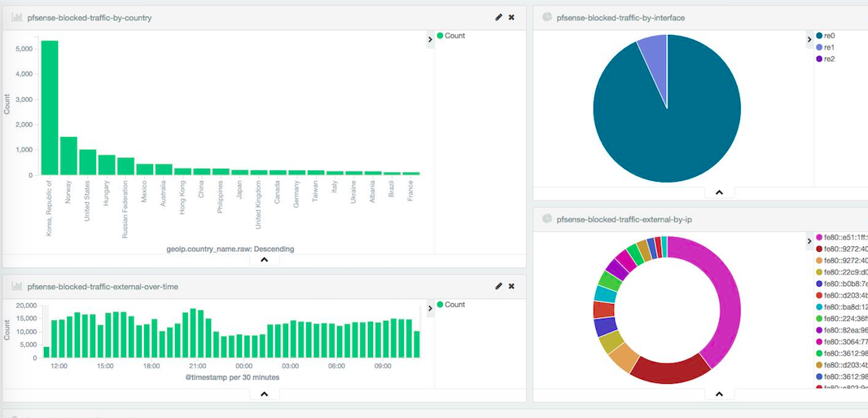Select the re2 legend entry
The width and height of the screenshot is (868, 418).
pyautogui.click(x=825, y=59)
